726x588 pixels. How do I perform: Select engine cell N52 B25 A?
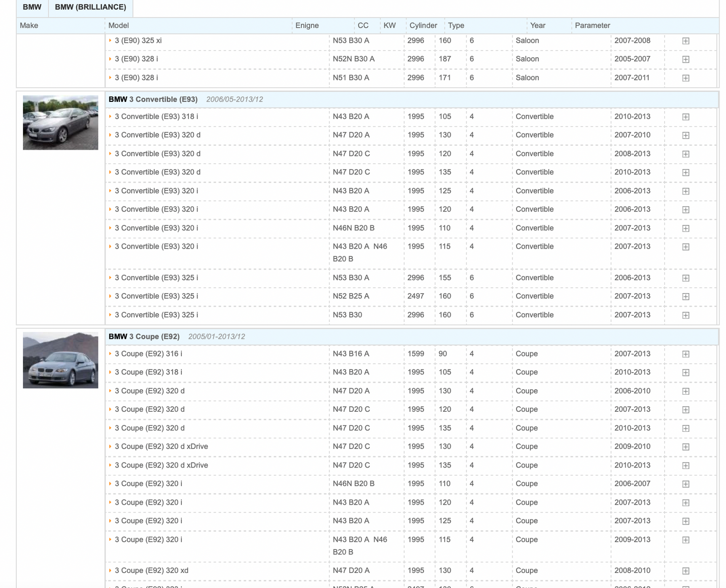coord(351,296)
